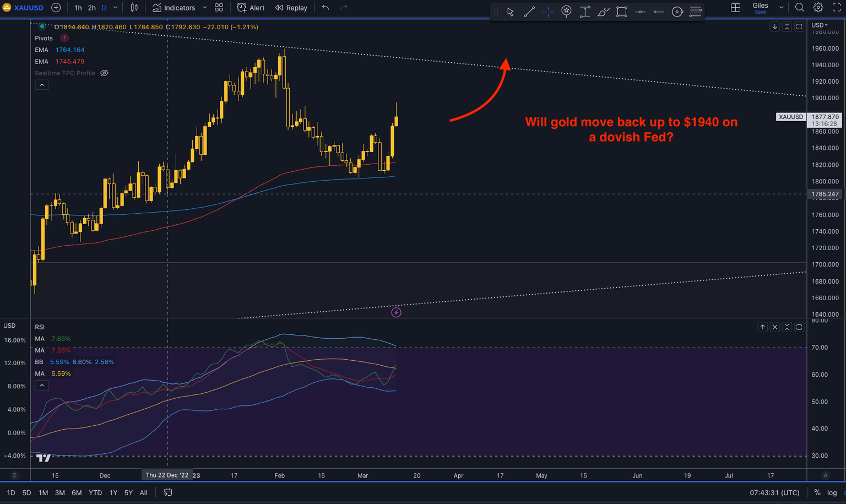The width and height of the screenshot is (846, 504).
Task: Grab the drawing toolbar drag handle
Action: (x=496, y=12)
